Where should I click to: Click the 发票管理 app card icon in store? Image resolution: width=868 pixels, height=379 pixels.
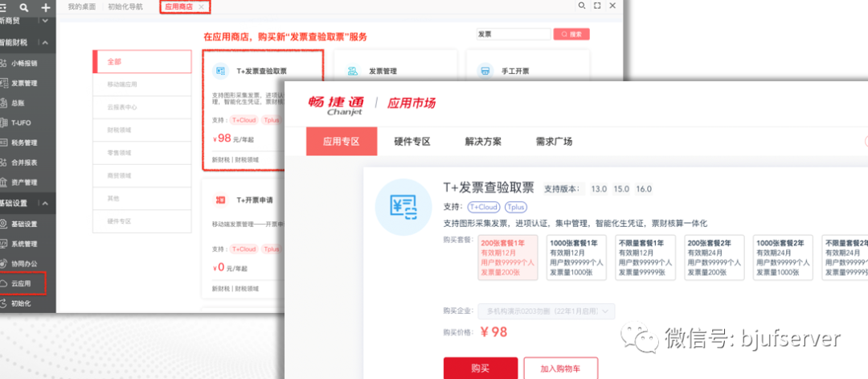(x=353, y=71)
